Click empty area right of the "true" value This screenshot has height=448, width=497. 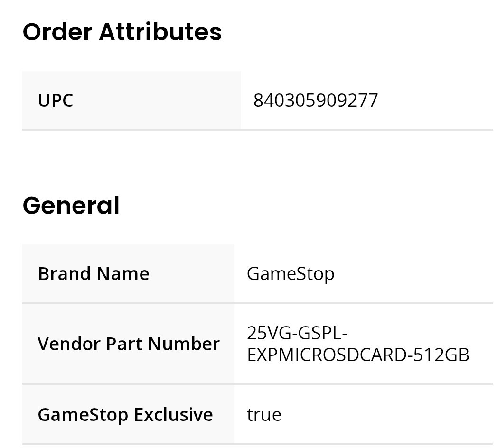389,415
